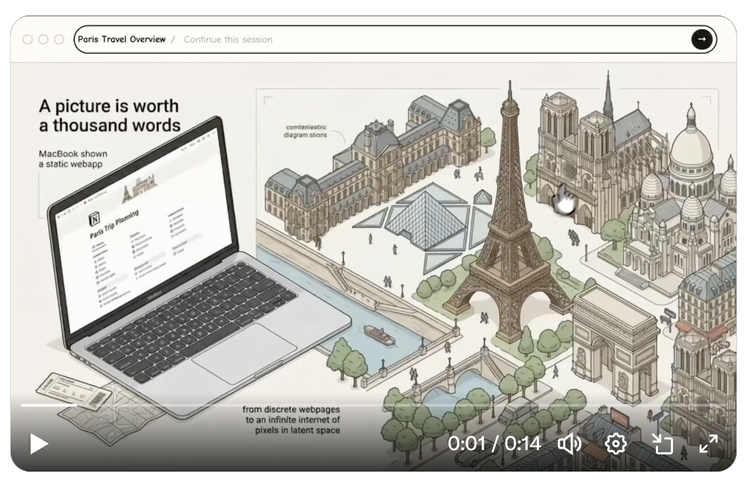Click the tickets beside the laptop
The image size is (750, 490).
coord(75,392)
